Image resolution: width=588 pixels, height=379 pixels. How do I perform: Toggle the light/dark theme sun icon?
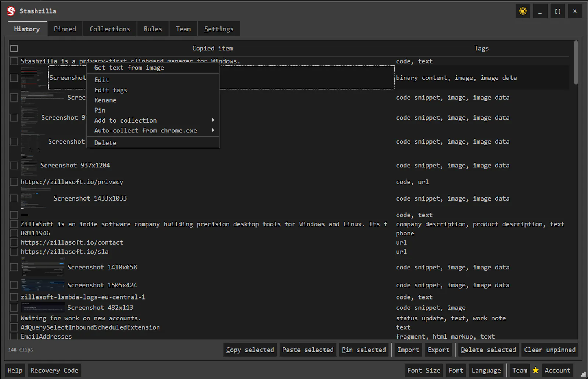(x=523, y=11)
